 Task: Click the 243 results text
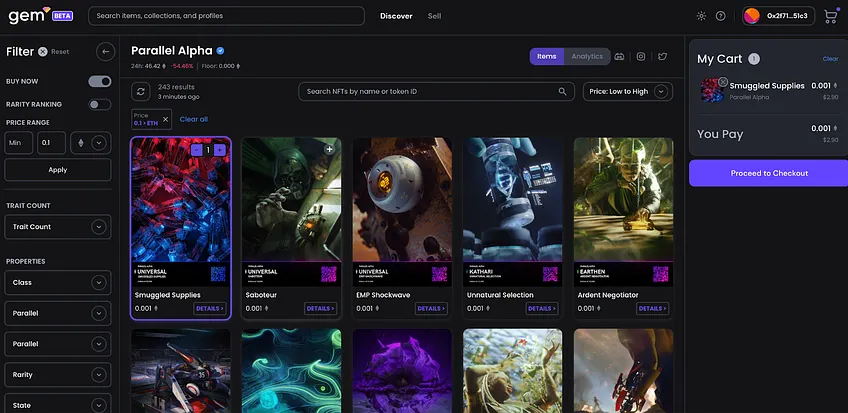click(x=176, y=86)
